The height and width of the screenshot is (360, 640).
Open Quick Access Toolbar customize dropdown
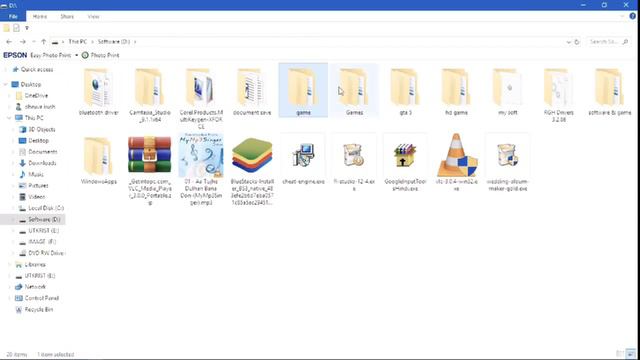click(x=27, y=28)
